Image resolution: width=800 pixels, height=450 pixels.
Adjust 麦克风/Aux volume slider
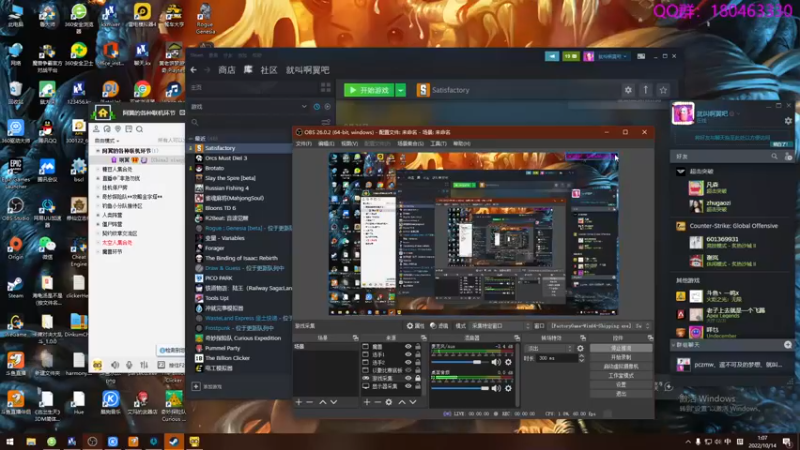pos(460,362)
